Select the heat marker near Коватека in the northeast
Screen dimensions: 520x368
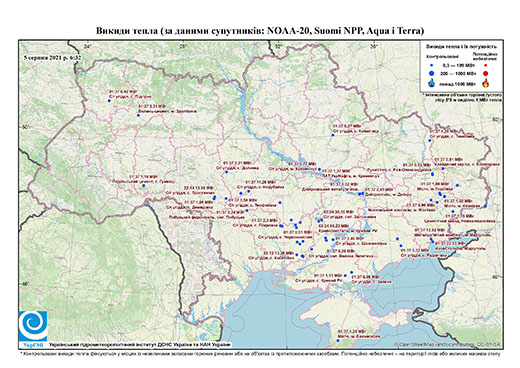tap(333, 135)
